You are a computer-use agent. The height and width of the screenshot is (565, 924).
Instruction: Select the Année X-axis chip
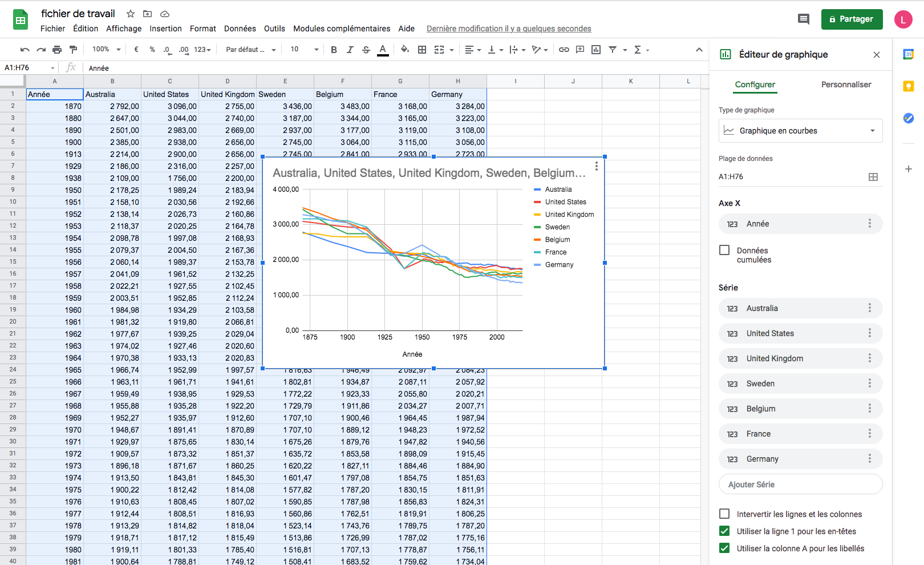pyautogui.click(x=800, y=224)
